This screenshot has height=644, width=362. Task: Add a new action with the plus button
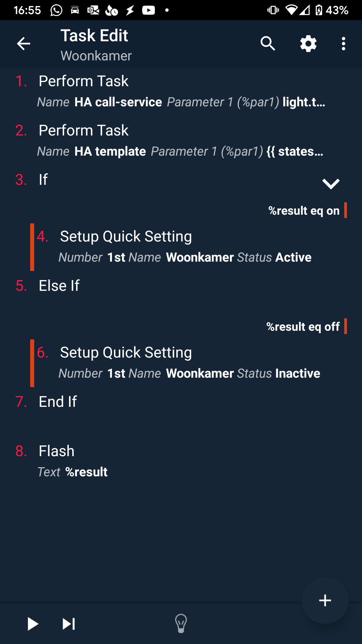pyautogui.click(x=324, y=600)
